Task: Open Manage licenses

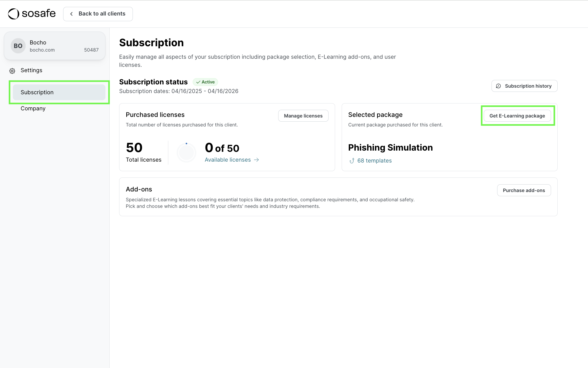Action: click(303, 116)
